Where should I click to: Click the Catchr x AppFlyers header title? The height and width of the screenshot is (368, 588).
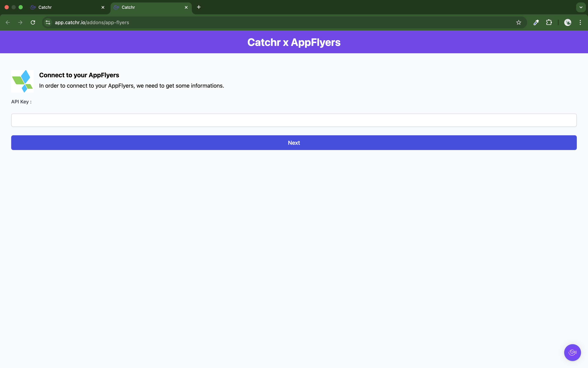pos(294,42)
